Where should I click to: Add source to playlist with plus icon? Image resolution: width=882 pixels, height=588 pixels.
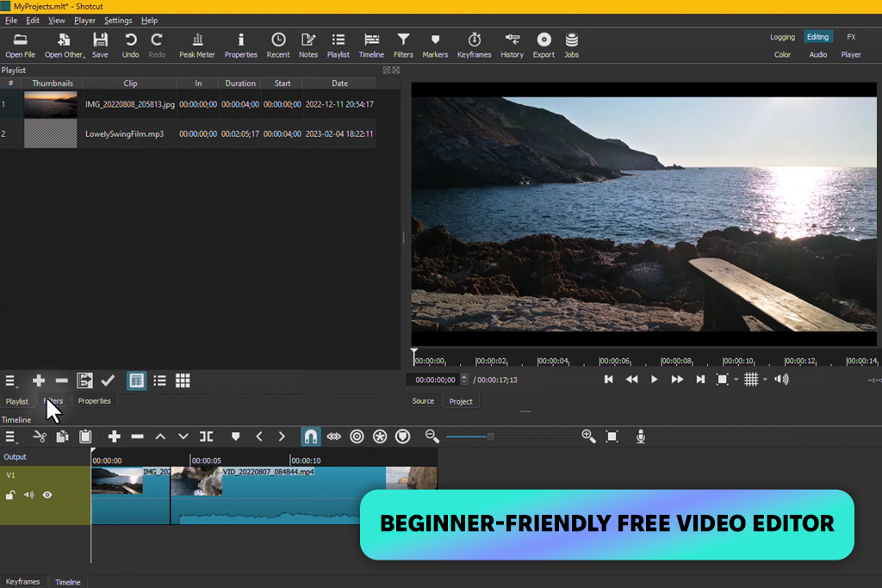pos(38,381)
